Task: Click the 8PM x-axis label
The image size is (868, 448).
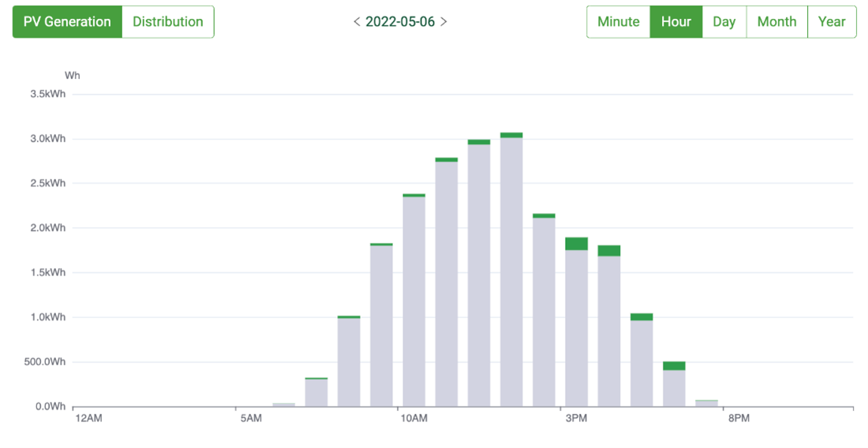Action: 738,417
